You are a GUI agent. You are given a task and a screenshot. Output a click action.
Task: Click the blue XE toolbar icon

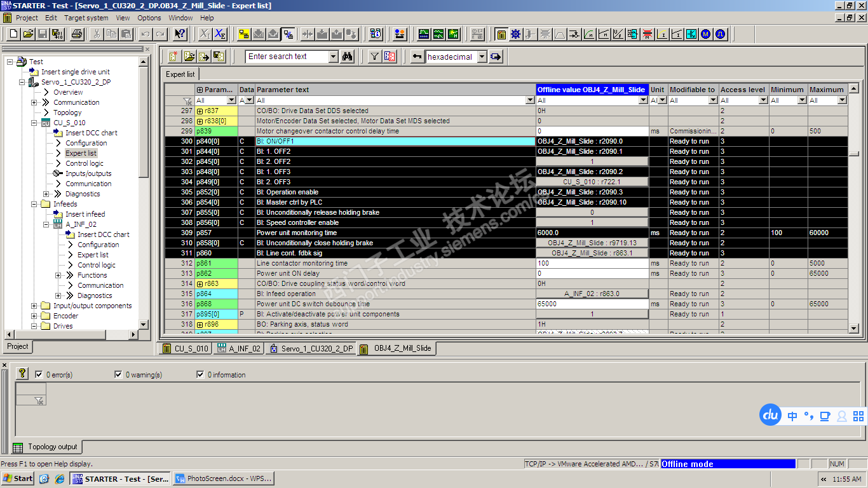[x=220, y=34]
